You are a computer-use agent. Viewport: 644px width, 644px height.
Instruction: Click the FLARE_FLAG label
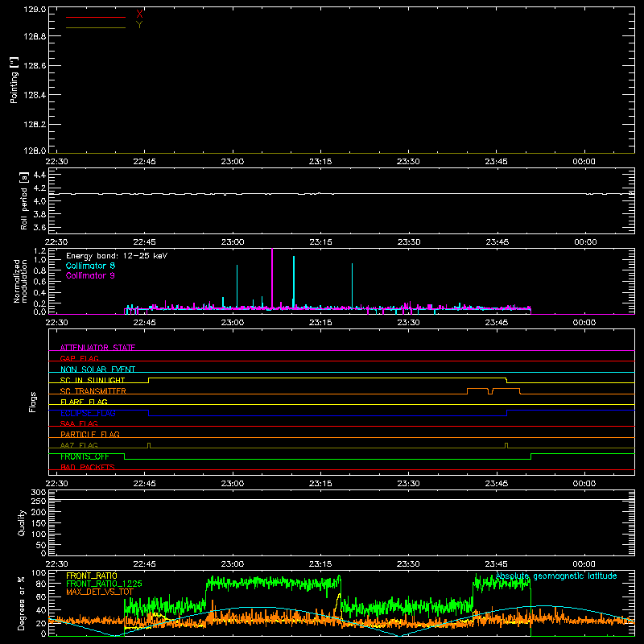(84, 402)
